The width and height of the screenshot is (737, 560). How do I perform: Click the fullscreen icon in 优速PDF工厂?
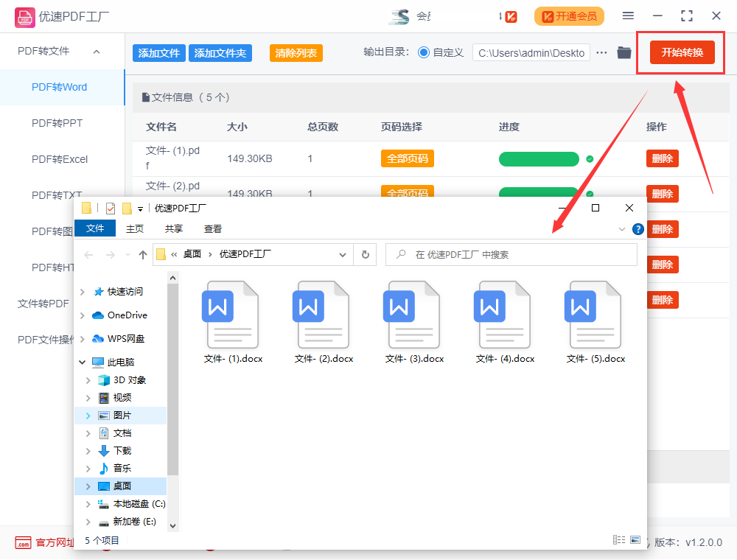(687, 16)
